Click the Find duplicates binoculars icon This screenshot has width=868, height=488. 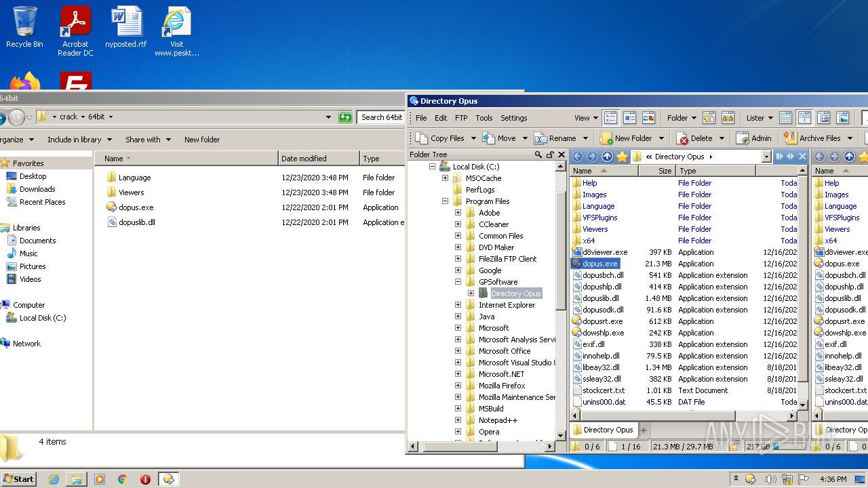click(x=728, y=118)
